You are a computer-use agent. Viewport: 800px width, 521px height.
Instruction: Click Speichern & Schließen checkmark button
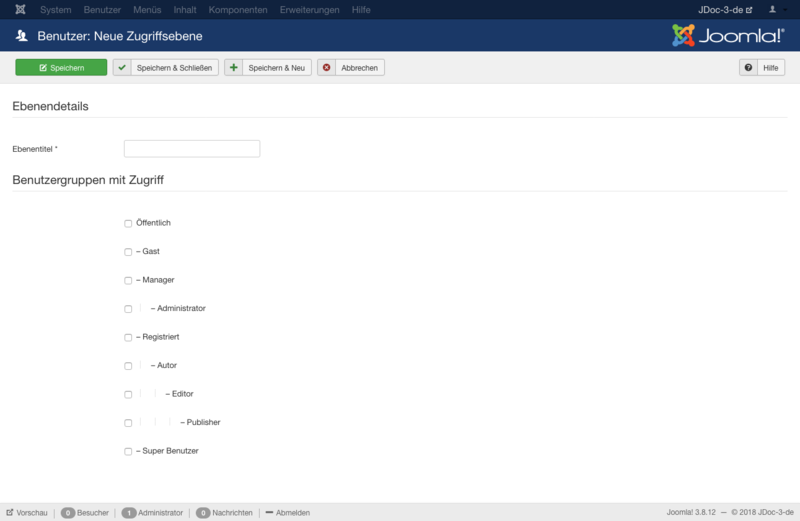click(x=122, y=67)
